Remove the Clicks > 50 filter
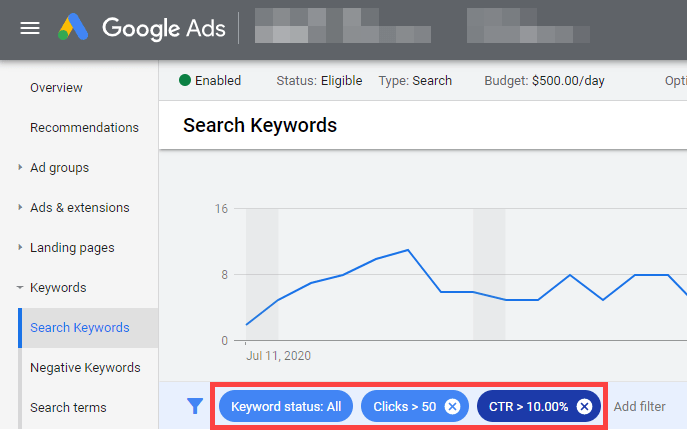687x430 pixels. (452, 407)
